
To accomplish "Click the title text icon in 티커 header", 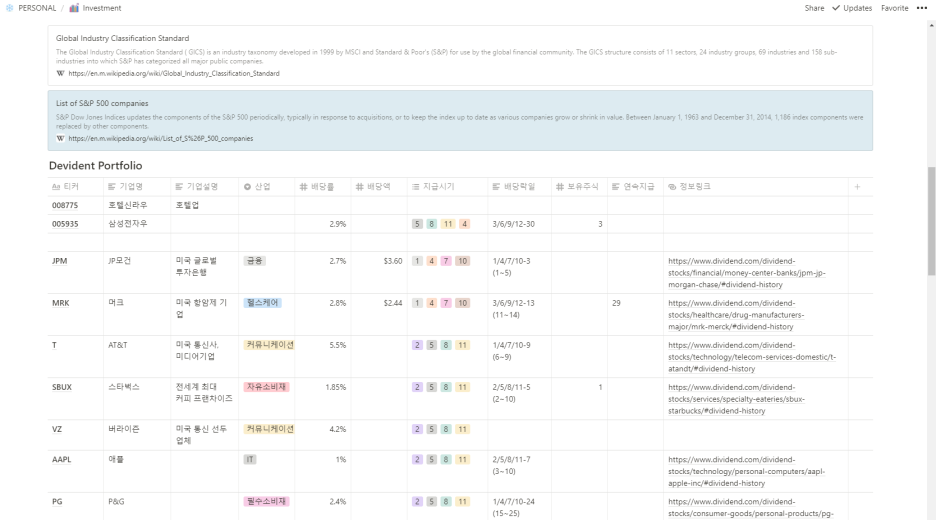I will (56, 187).
